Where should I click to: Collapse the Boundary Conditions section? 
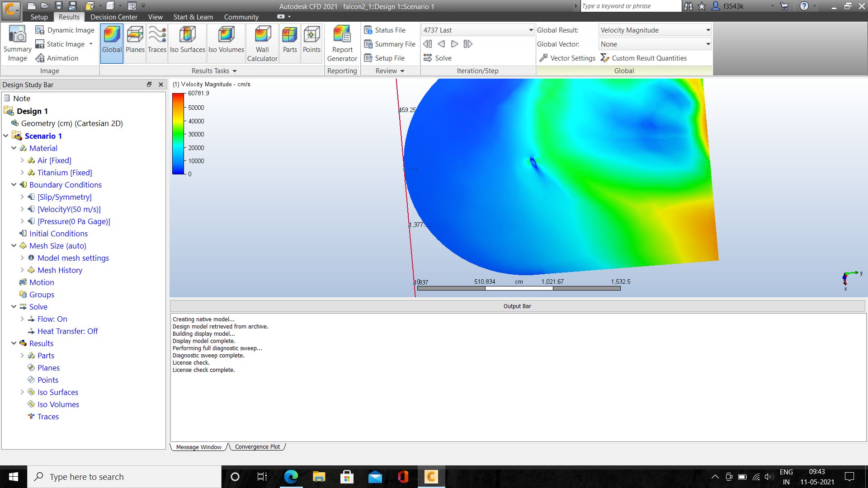coord(13,184)
